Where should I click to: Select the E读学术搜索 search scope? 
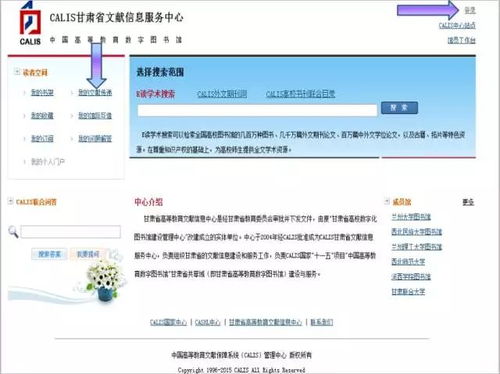click(155, 94)
